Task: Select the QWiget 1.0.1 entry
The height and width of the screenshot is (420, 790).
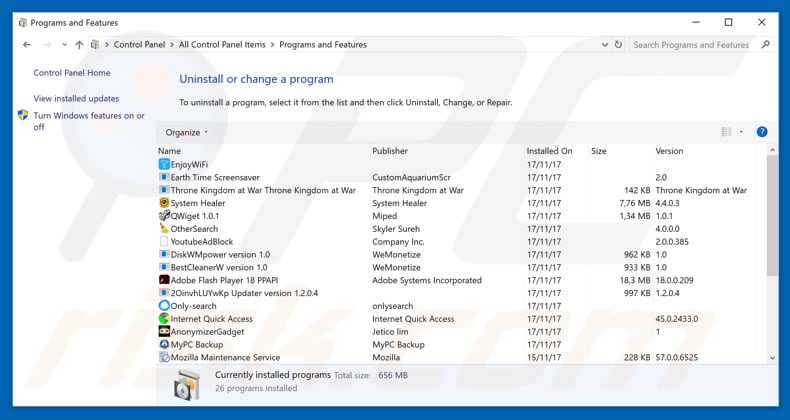Action: [194, 216]
